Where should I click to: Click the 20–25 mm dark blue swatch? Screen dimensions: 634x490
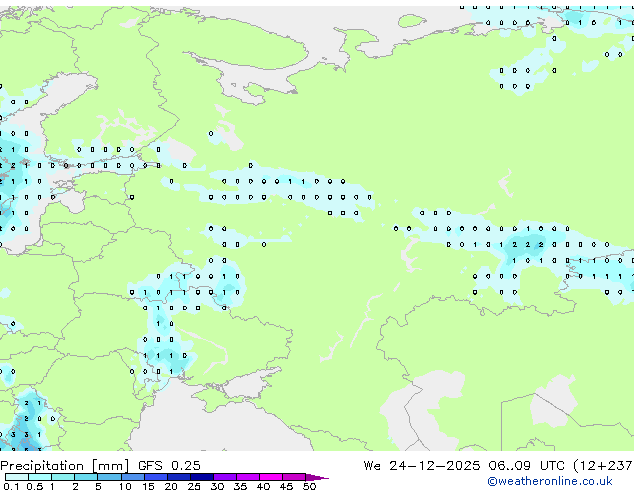click(179, 477)
